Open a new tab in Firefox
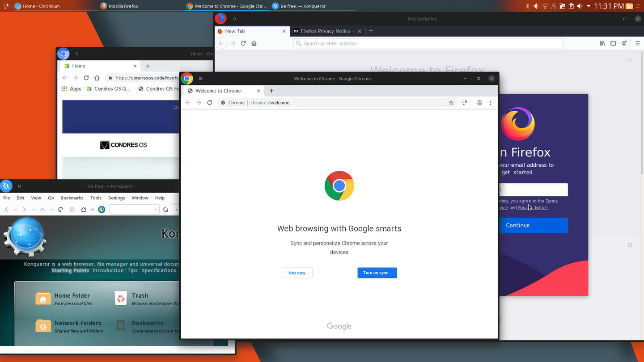The height and width of the screenshot is (362, 644). click(x=371, y=31)
